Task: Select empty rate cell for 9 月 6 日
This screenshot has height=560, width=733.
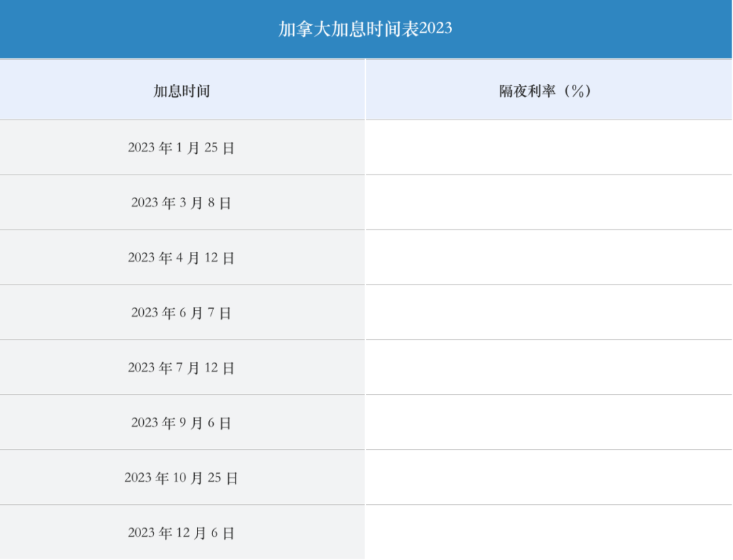Action: click(549, 423)
